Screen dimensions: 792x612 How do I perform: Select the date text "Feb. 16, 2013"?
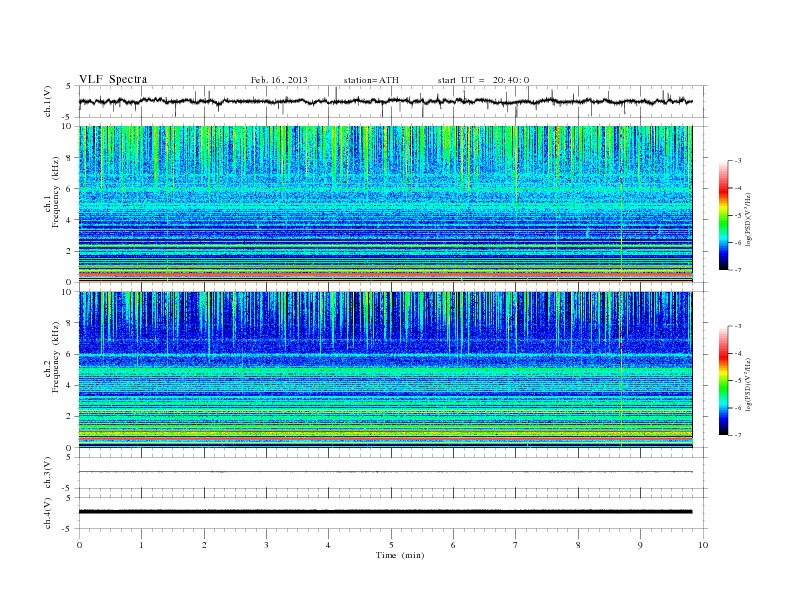tap(279, 80)
